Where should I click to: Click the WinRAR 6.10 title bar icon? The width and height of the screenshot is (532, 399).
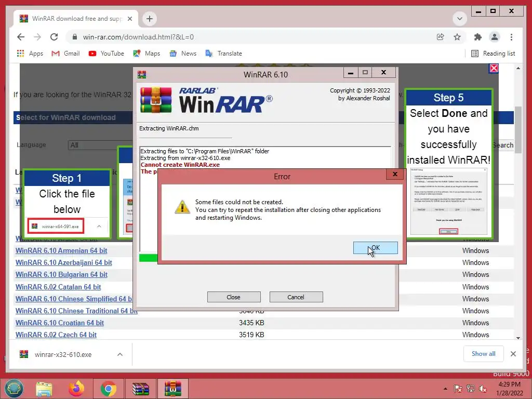tap(142, 74)
